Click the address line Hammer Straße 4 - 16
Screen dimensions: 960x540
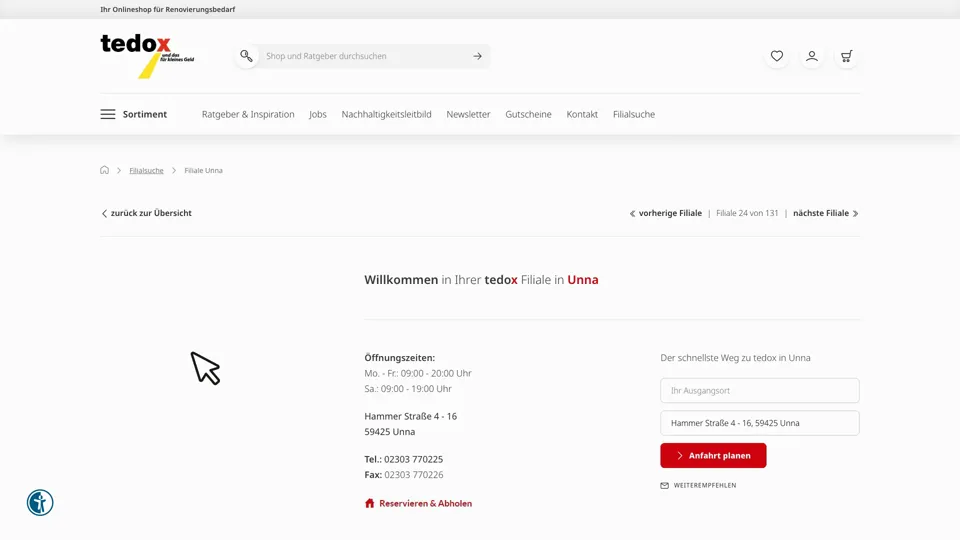pyautogui.click(x=410, y=416)
